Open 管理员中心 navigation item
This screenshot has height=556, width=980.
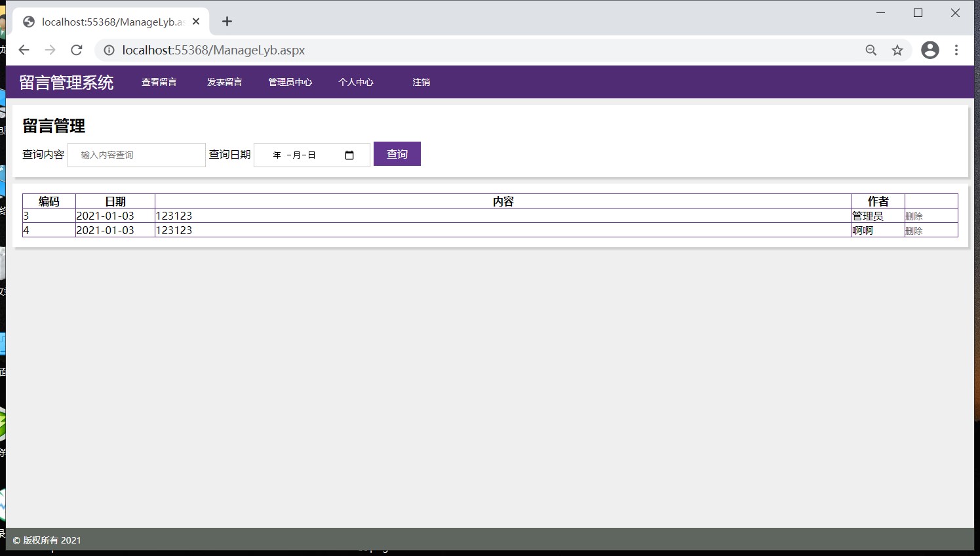tap(290, 82)
